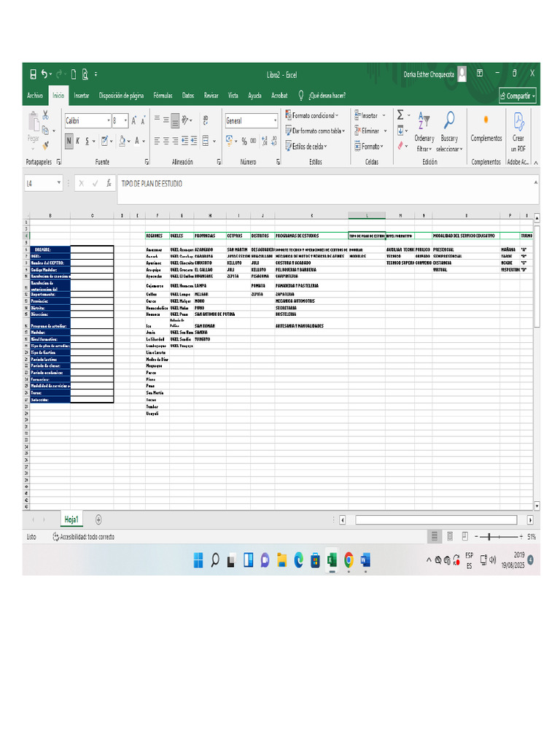Viewport: 560px width, 747px height.
Task: Open Excel from the Windows taskbar
Action: click(332, 560)
